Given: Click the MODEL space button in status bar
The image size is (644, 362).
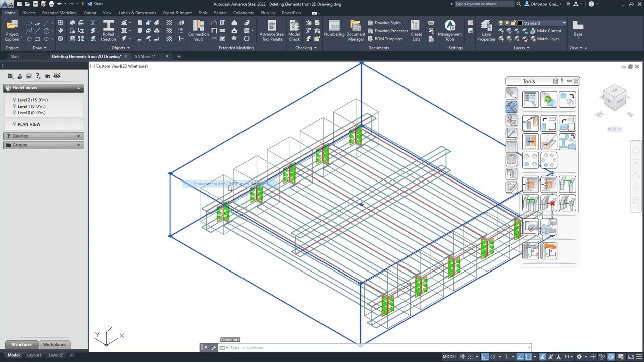Looking at the screenshot, I should [x=449, y=357].
